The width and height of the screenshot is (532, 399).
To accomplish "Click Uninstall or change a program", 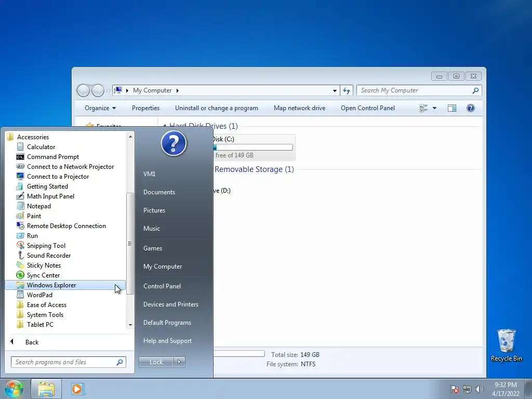I will (x=217, y=108).
